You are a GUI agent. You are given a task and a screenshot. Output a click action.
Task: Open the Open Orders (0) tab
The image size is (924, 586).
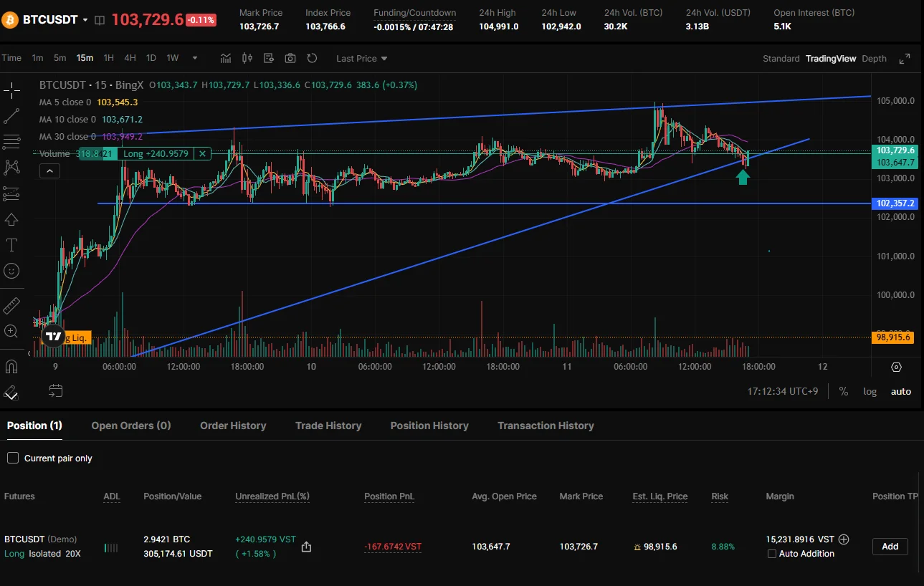point(131,426)
